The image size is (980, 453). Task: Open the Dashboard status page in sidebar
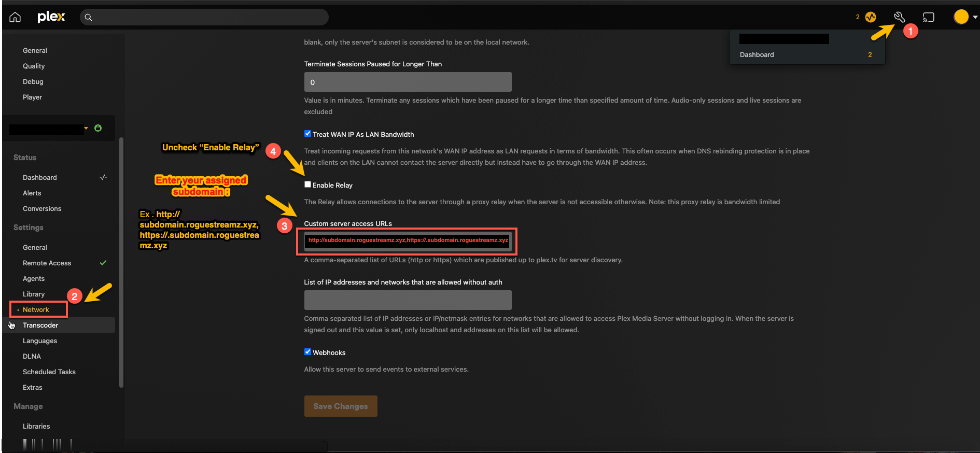pos(40,177)
